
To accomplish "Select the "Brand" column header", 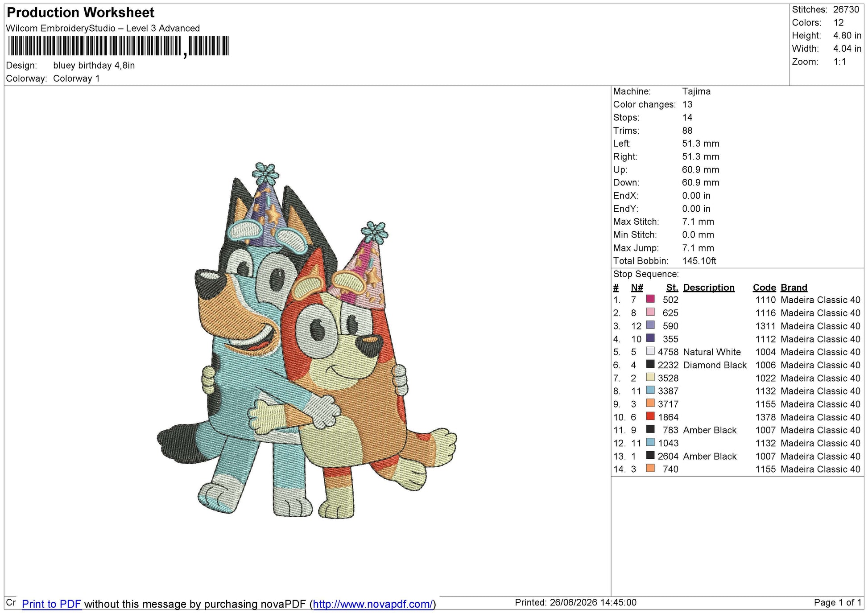I will click(794, 288).
